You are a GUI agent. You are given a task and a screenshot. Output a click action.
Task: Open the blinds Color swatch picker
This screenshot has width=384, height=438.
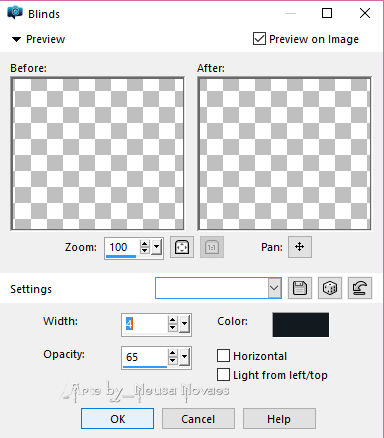coord(300,324)
